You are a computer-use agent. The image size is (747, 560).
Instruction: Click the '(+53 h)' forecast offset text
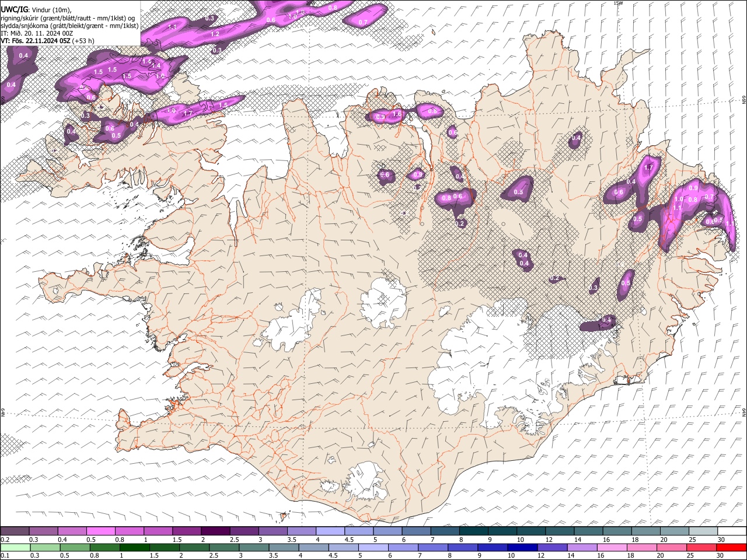coord(84,41)
